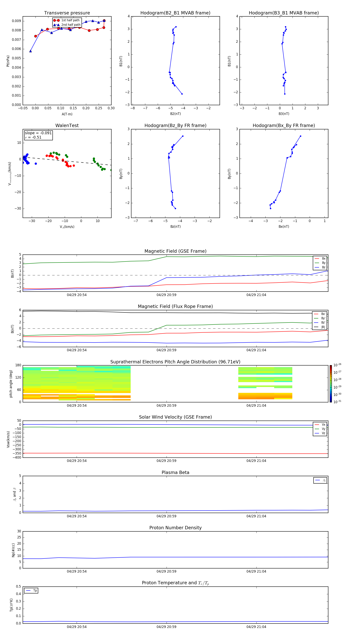
Task: Click the pitch angle intensity colorbar
Action: click(331, 384)
